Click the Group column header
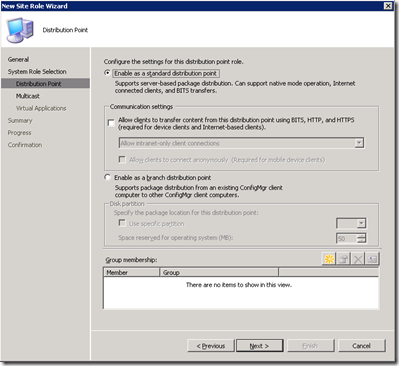The width and height of the screenshot is (399, 366). [219, 272]
